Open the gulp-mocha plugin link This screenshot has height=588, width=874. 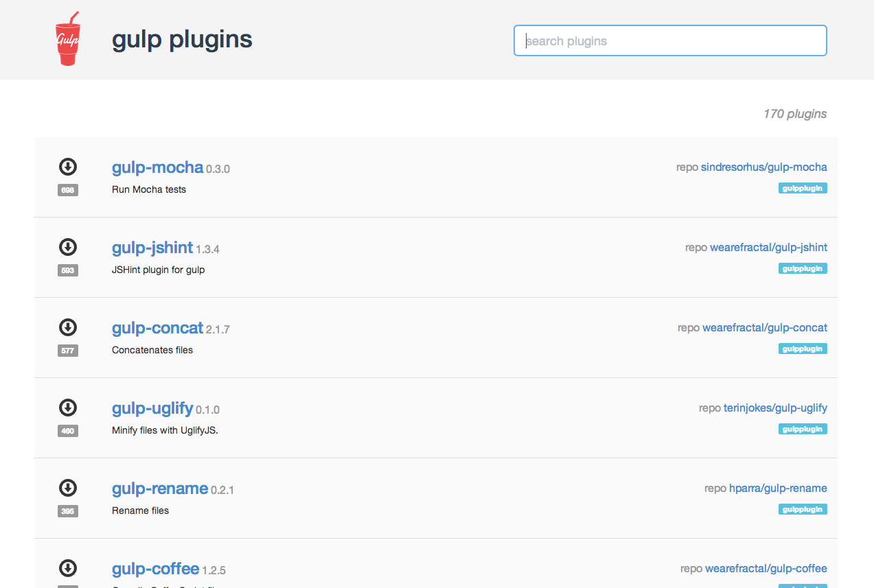point(157,167)
